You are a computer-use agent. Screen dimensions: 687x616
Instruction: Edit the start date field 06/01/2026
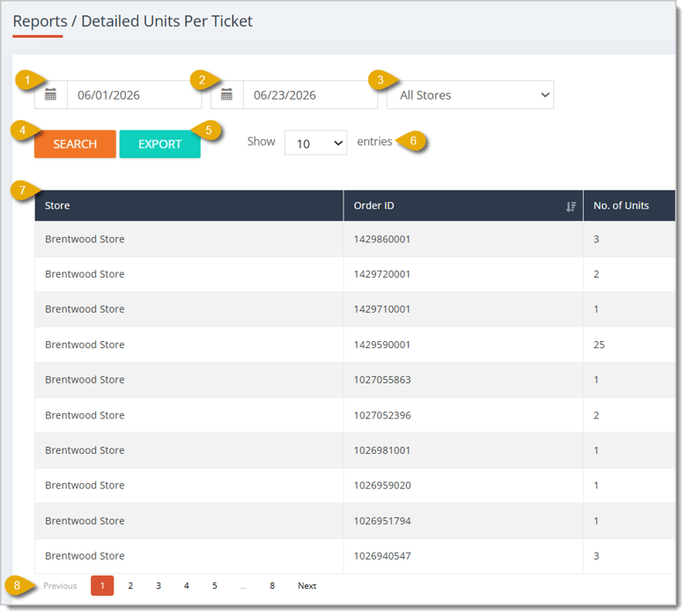pyautogui.click(x=134, y=94)
